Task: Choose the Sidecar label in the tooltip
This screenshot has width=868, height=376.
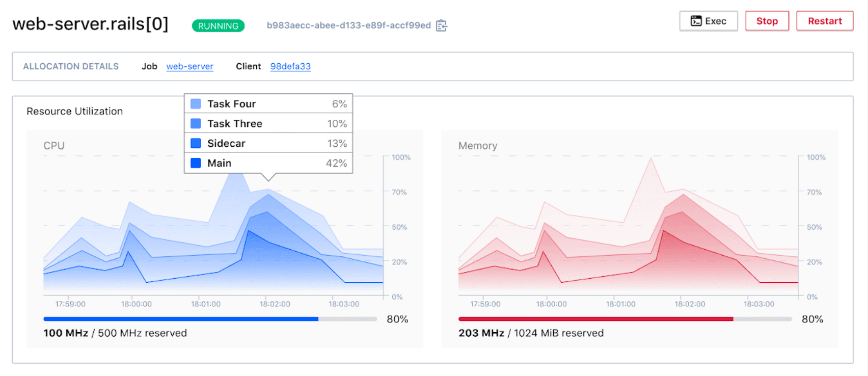Action: 226,144
